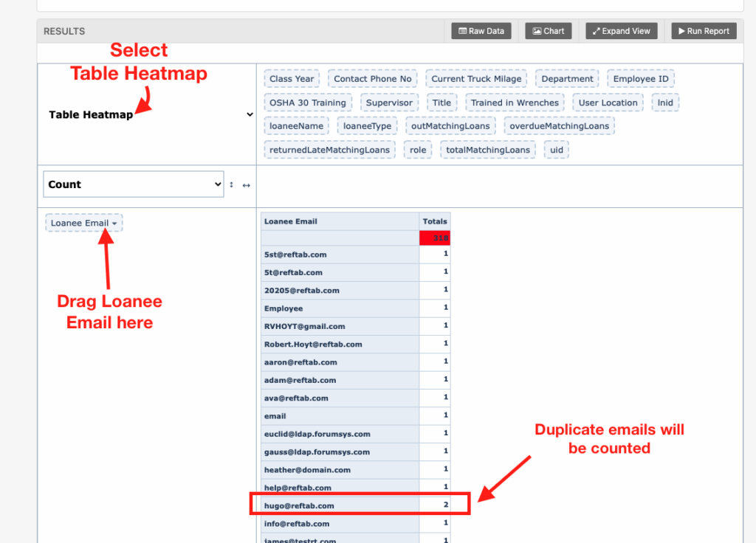Click the Current Truck Milage field
Screen dimensions: 756x543
(x=476, y=79)
